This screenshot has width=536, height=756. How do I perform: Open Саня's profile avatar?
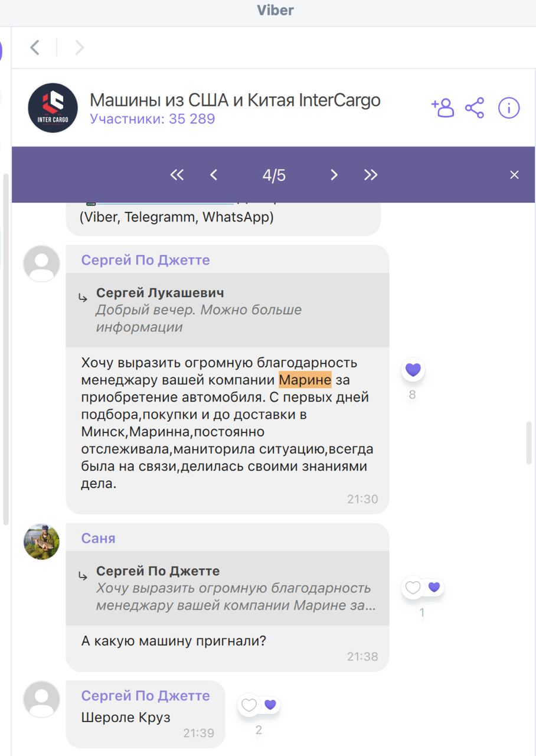pos(41,542)
